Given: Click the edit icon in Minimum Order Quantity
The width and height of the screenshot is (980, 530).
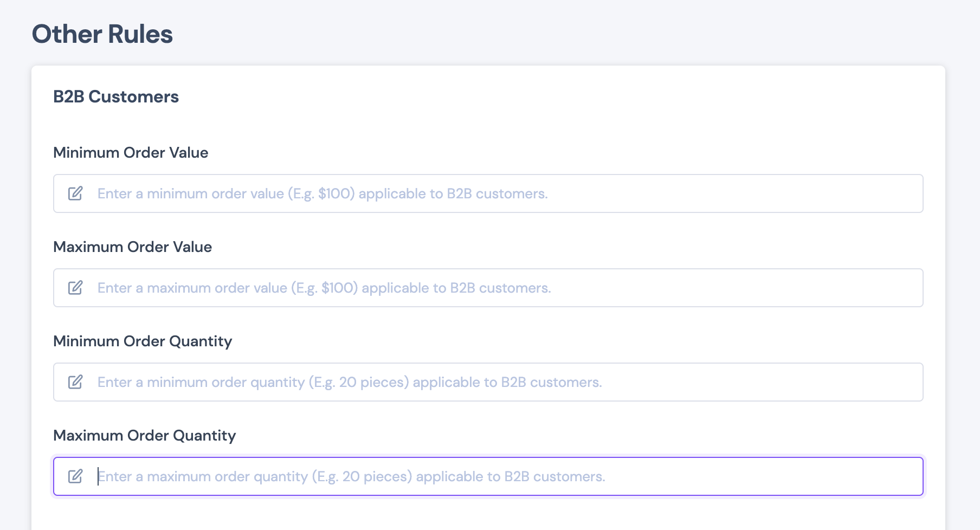Looking at the screenshot, I should pos(75,382).
